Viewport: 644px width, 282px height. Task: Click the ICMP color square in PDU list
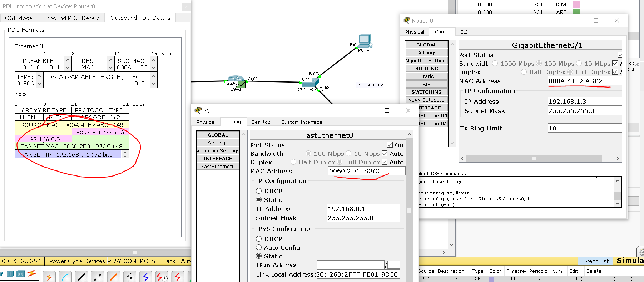pos(491,279)
